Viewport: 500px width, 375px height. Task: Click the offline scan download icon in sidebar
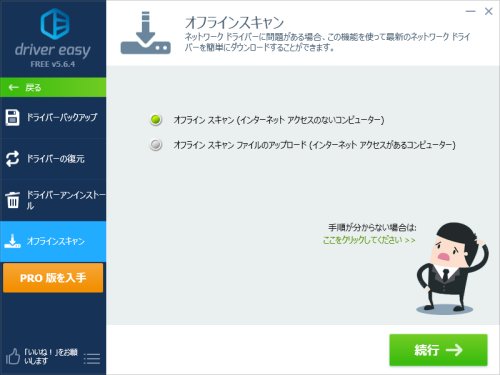[12, 241]
